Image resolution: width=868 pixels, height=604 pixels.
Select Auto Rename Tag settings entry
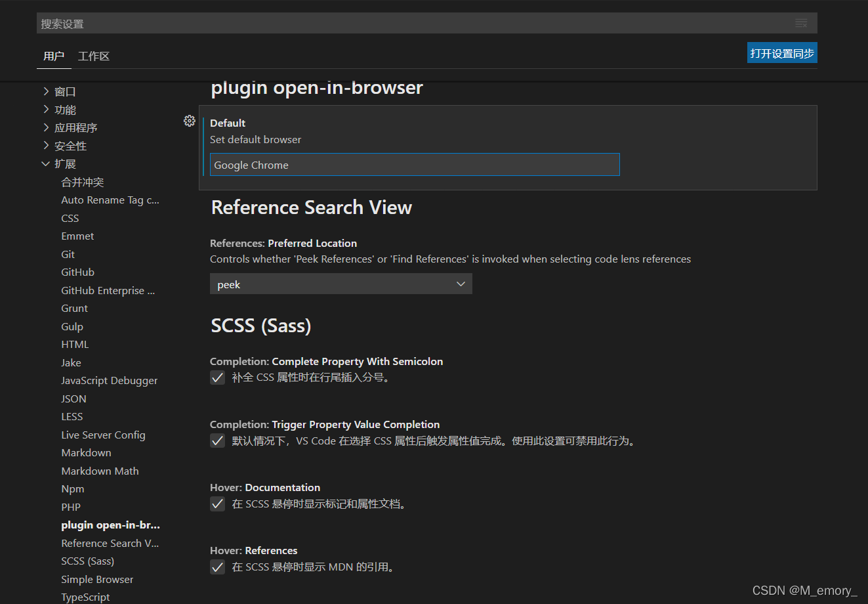coord(110,200)
